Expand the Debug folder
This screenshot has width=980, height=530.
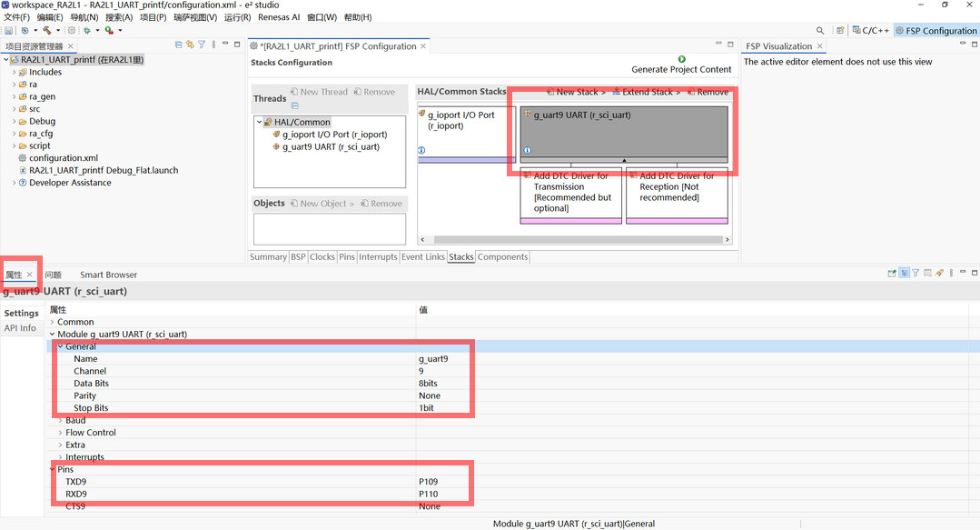[x=15, y=122]
